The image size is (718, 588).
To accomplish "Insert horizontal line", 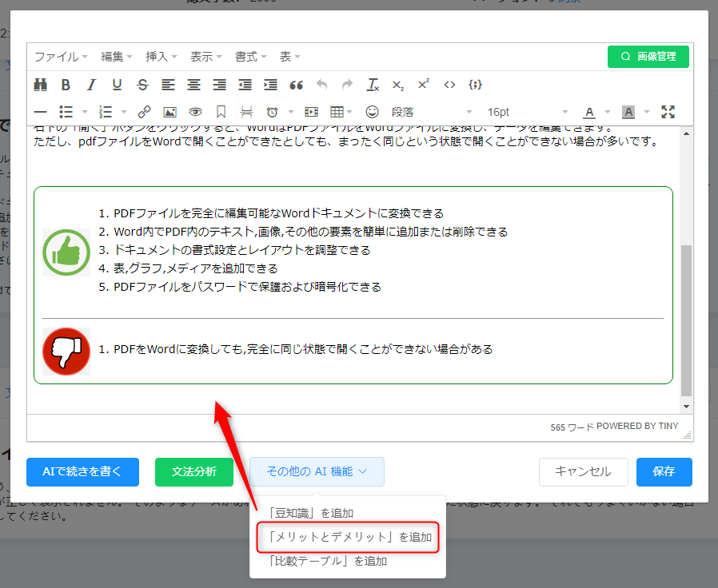I will click(x=40, y=112).
